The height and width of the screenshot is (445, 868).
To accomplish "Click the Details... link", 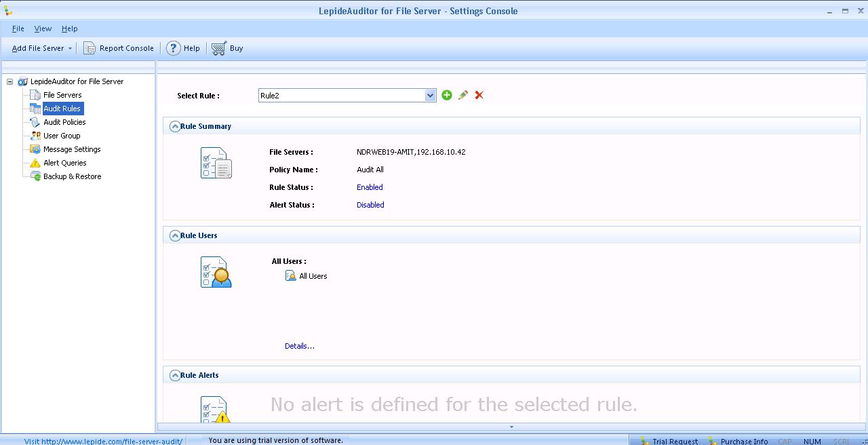I will (300, 346).
